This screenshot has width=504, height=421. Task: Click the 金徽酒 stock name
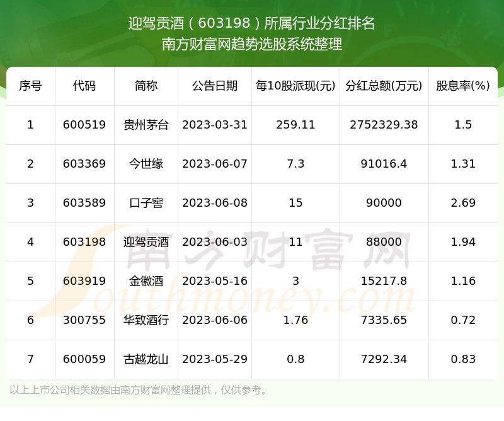tap(146, 281)
